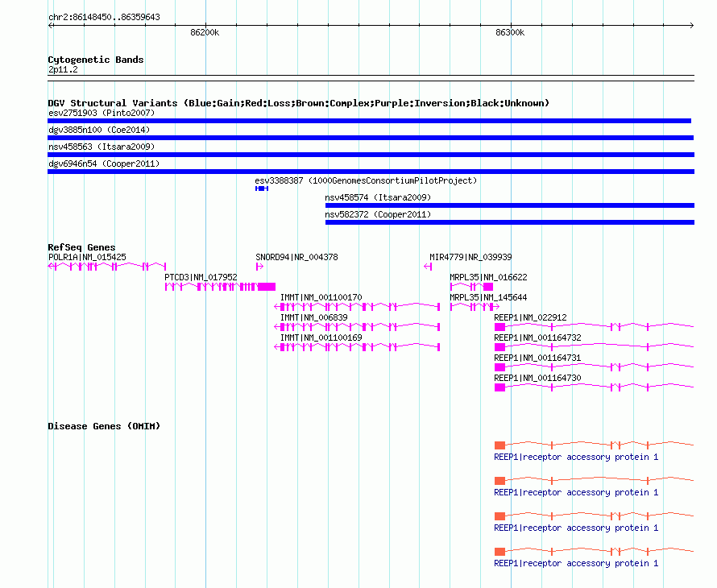Click the dgv6946n54 (Cooper2011) label

(x=104, y=164)
